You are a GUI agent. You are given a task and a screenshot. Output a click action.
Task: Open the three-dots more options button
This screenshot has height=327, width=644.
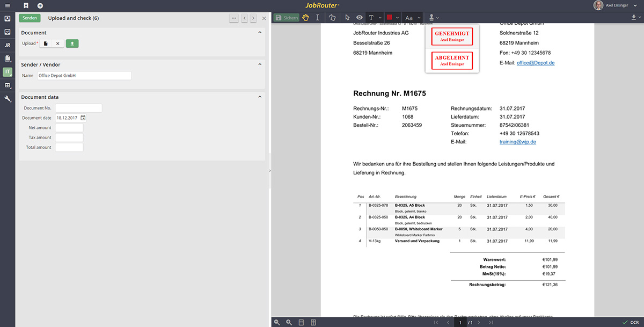coord(233,18)
